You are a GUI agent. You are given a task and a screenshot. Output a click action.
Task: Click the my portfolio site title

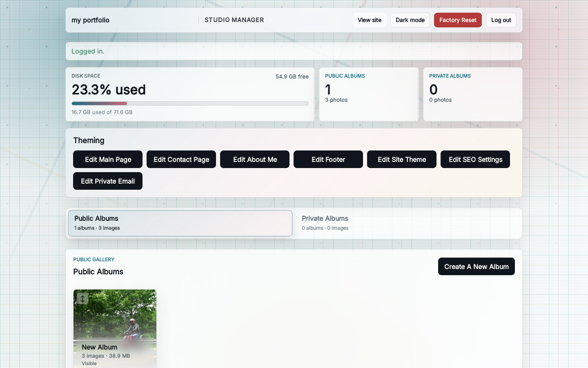coord(90,20)
